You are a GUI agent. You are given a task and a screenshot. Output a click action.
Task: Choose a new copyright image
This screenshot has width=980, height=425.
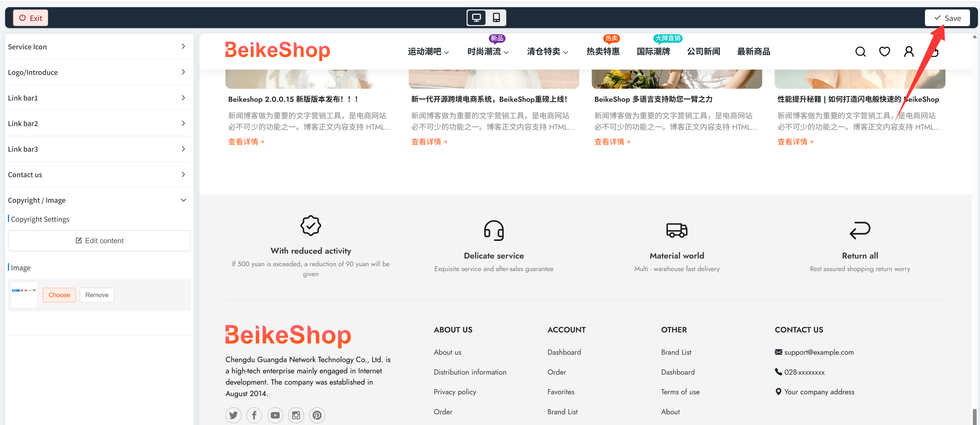point(59,295)
